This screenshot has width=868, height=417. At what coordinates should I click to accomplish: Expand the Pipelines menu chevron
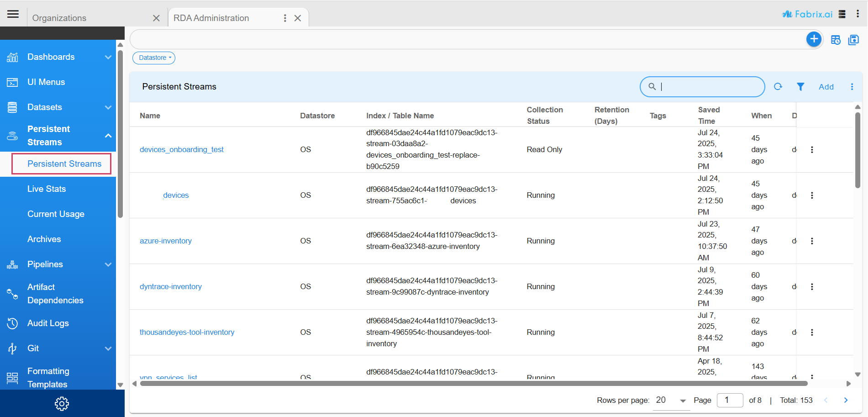click(108, 264)
